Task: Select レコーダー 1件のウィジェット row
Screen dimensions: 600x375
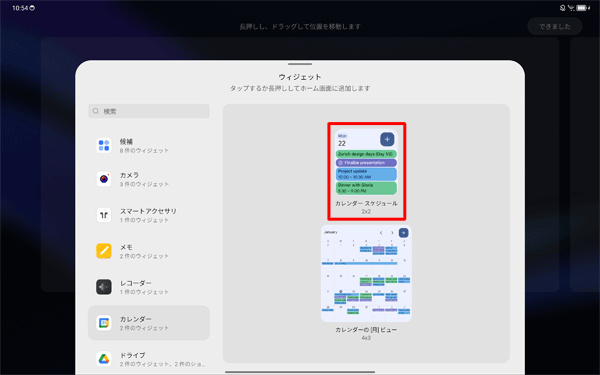Action: [x=149, y=287]
